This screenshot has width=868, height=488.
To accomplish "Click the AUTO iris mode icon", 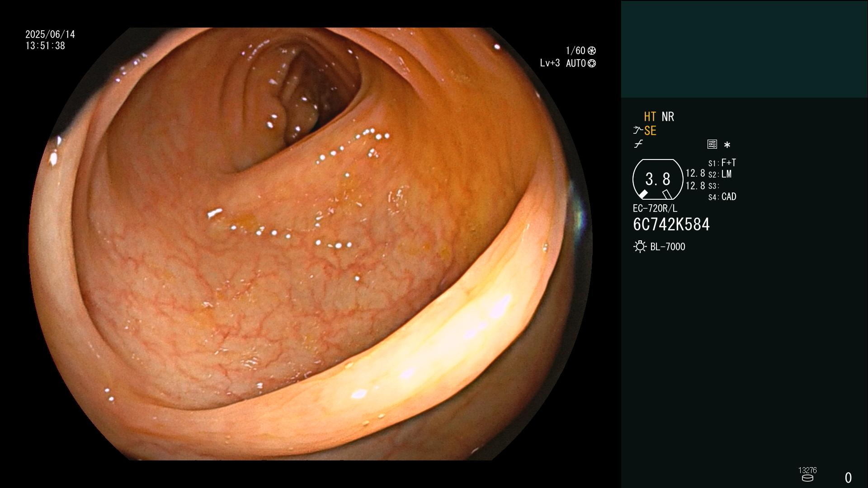I will click(591, 63).
